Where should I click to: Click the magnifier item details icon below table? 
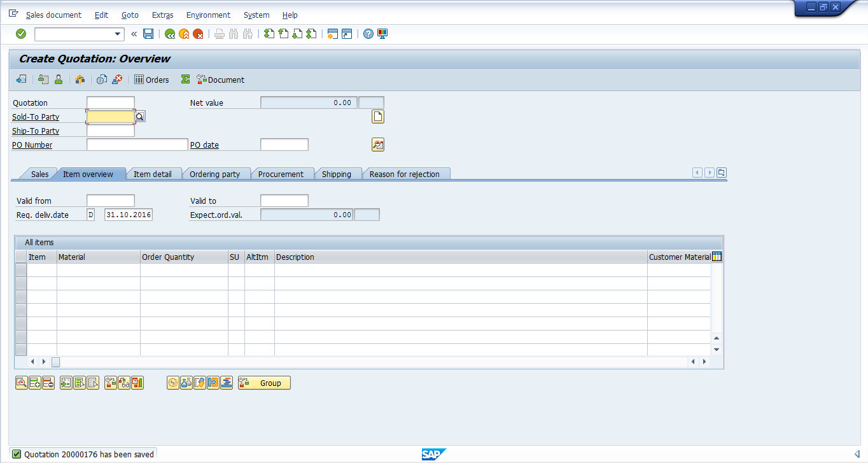[x=22, y=383]
